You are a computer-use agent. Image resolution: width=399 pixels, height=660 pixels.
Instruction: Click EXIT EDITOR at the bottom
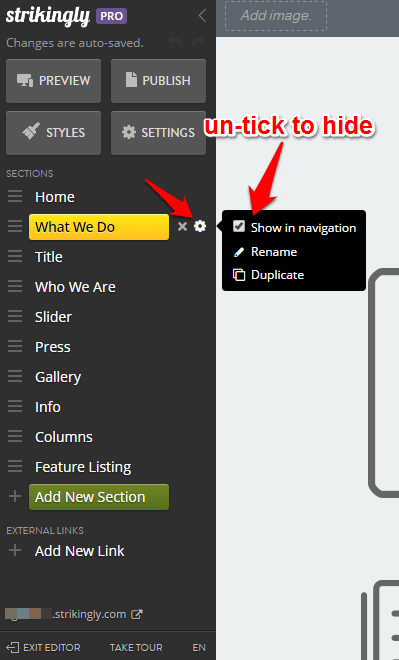tap(44, 647)
